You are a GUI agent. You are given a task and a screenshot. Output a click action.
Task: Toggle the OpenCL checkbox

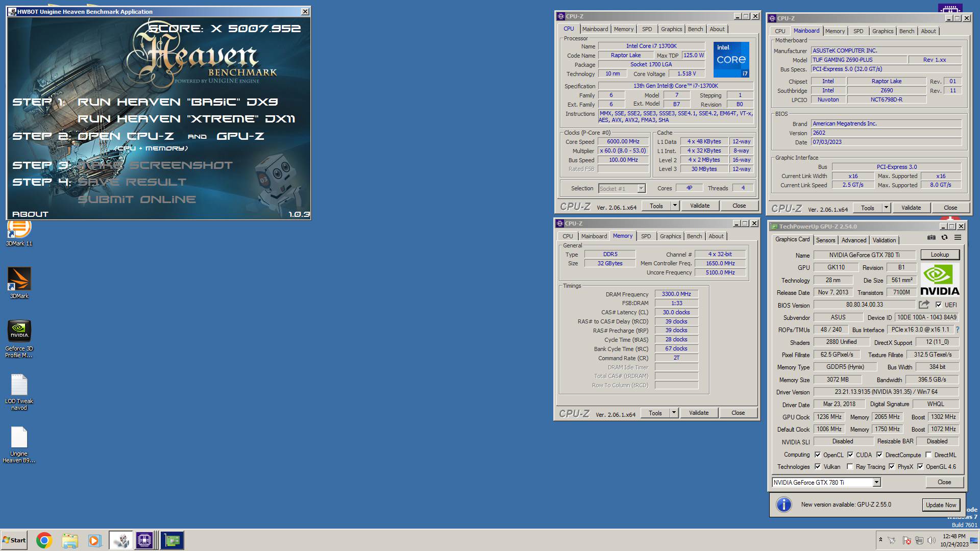(x=818, y=455)
